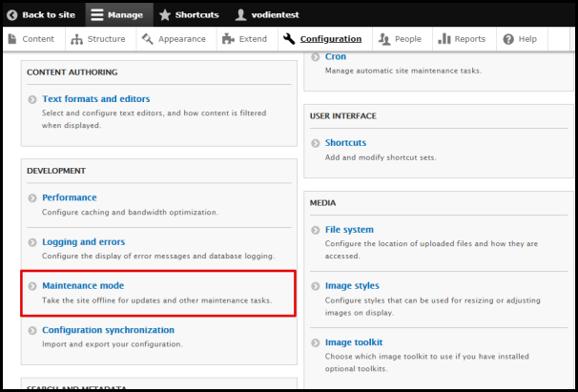Toggle the Manage toolbar tab
The width and height of the screenshot is (578, 392).
click(x=119, y=15)
